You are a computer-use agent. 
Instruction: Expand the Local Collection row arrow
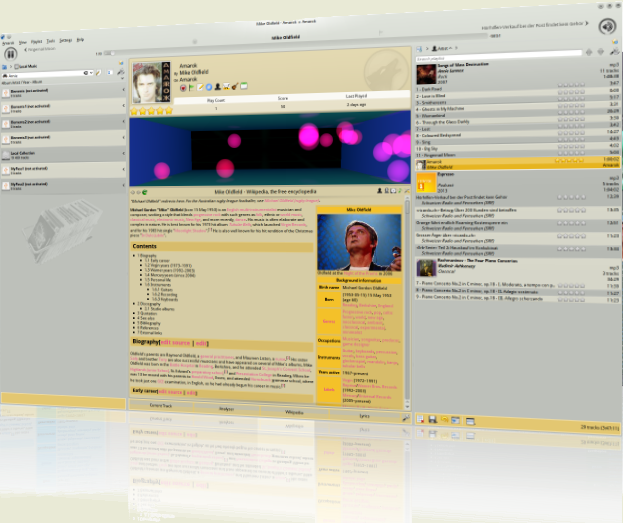point(123,153)
